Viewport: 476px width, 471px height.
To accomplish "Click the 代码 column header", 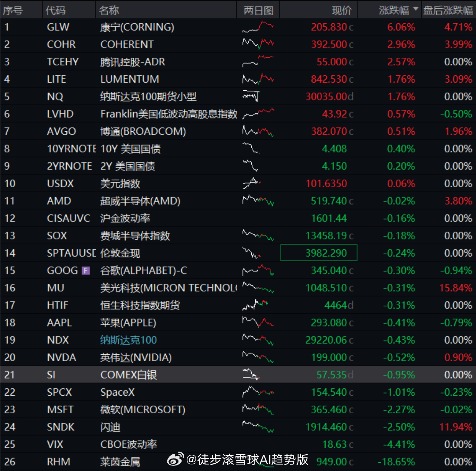I will pyautogui.click(x=56, y=10).
